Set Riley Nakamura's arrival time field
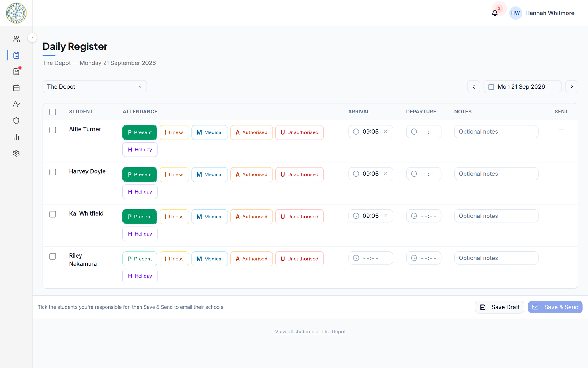This screenshot has width=588, height=368. (371, 258)
